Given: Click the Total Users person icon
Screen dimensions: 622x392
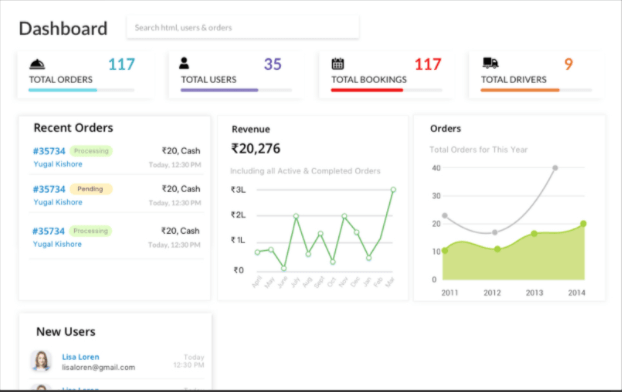Looking at the screenshot, I should (x=184, y=63).
